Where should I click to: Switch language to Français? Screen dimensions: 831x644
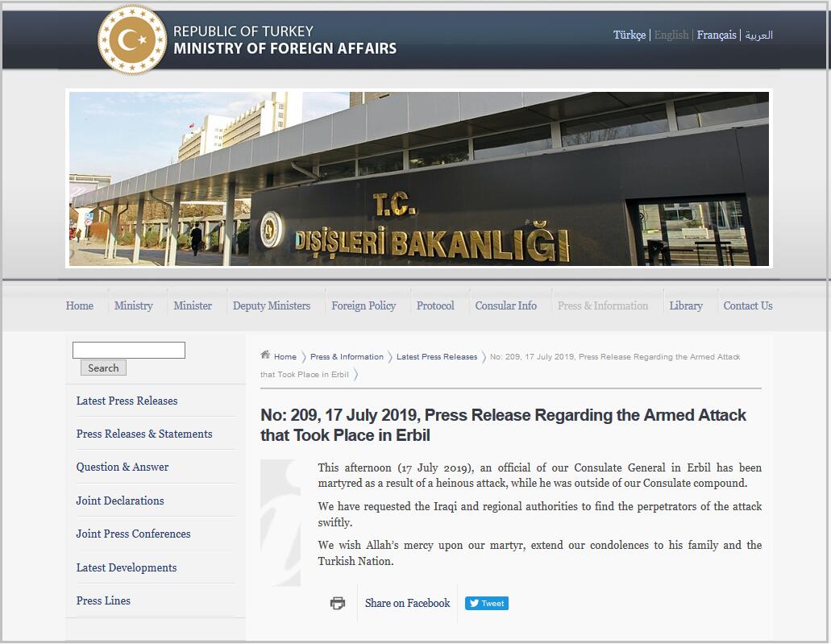click(717, 35)
